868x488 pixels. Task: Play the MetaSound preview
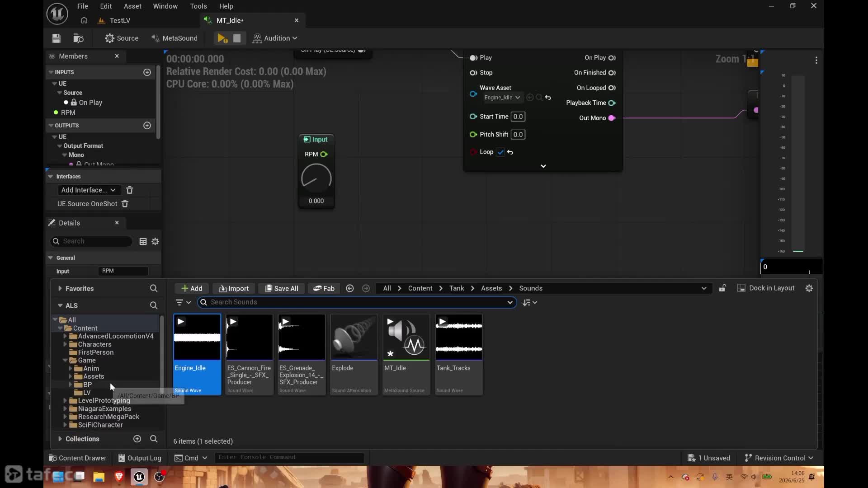point(222,38)
